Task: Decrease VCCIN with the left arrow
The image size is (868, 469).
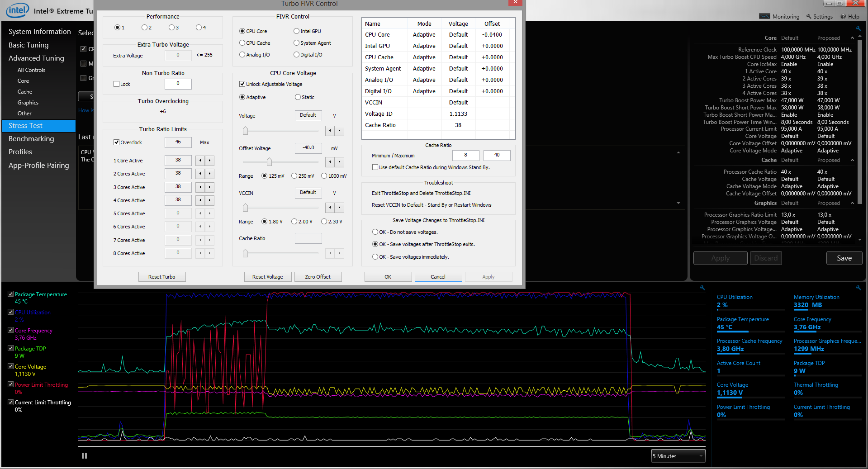Action: [330, 208]
